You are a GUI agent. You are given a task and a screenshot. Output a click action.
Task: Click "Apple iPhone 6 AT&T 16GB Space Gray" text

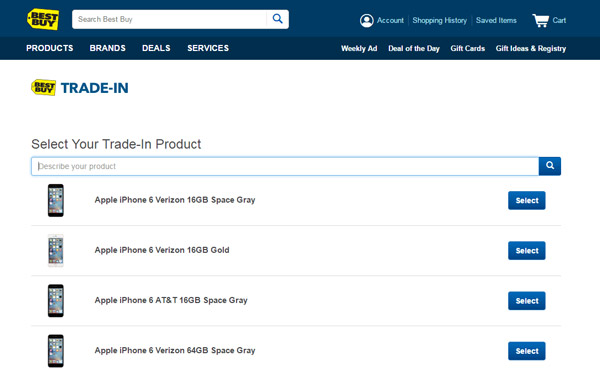click(x=171, y=300)
